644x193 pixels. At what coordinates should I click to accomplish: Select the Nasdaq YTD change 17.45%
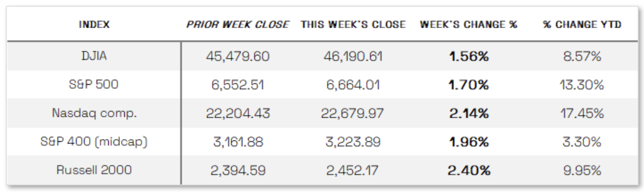tap(582, 113)
